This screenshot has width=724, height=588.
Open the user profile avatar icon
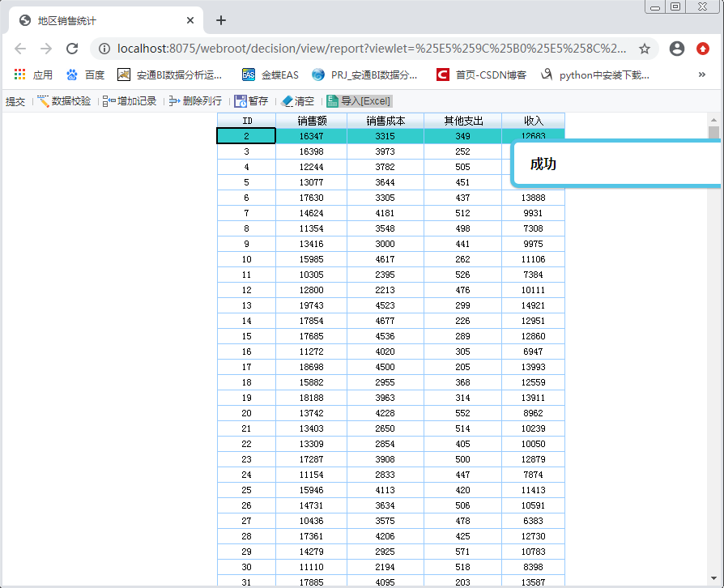(x=677, y=49)
